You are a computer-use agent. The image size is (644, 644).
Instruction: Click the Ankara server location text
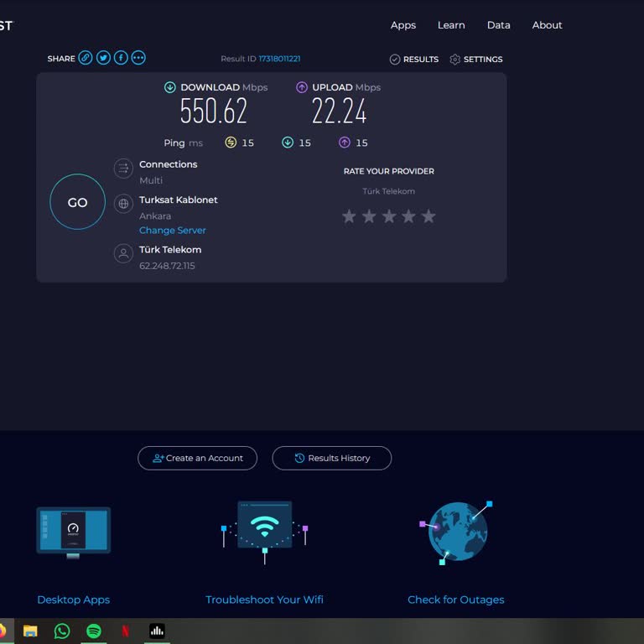point(155,216)
